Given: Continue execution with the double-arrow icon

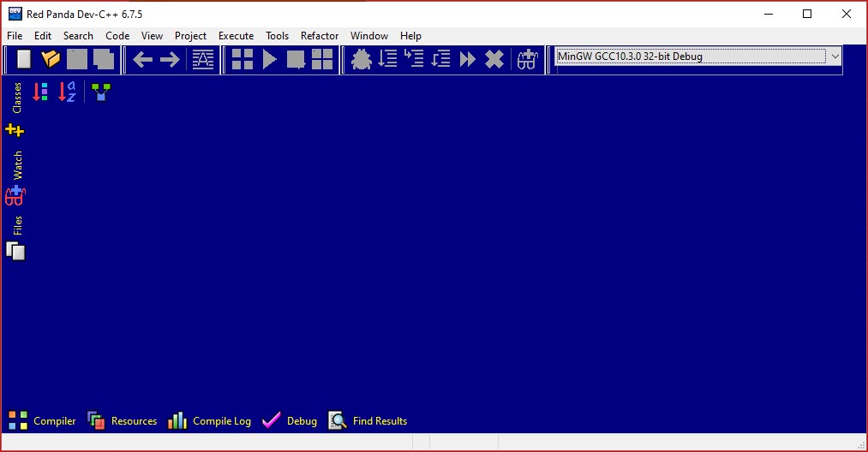Looking at the screenshot, I should click(468, 59).
